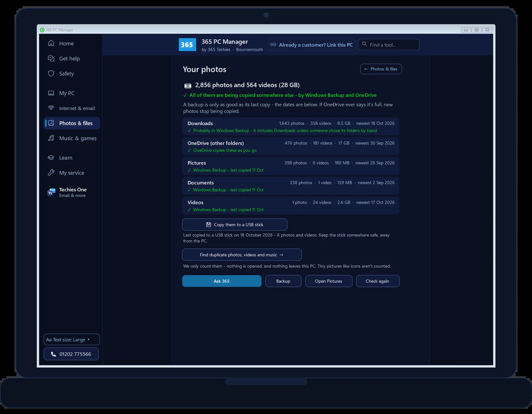Go to Get help section
The height and width of the screenshot is (414, 532).
point(72,59)
